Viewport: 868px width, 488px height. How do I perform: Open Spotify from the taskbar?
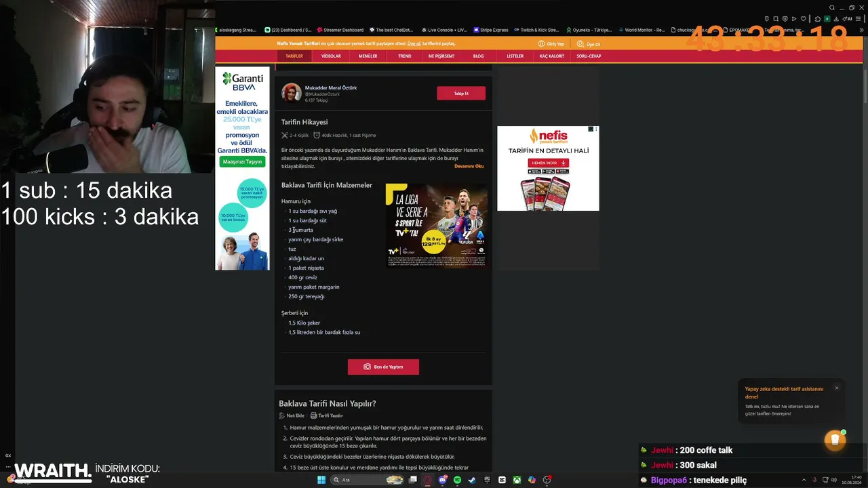coord(458,480)
